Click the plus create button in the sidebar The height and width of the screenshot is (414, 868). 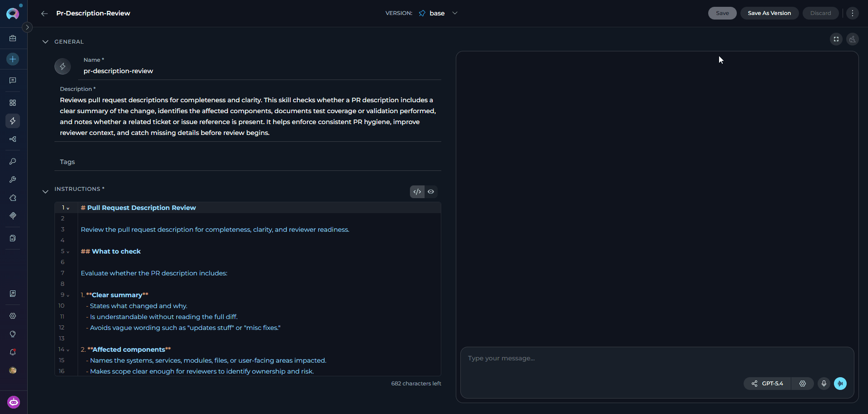point(13,59)
